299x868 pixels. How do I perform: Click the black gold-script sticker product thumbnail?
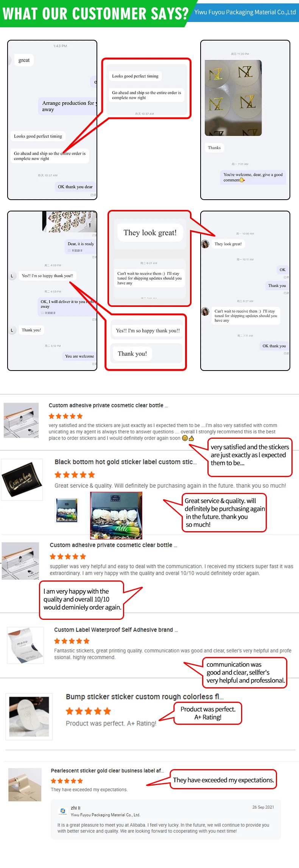(22, 480)
